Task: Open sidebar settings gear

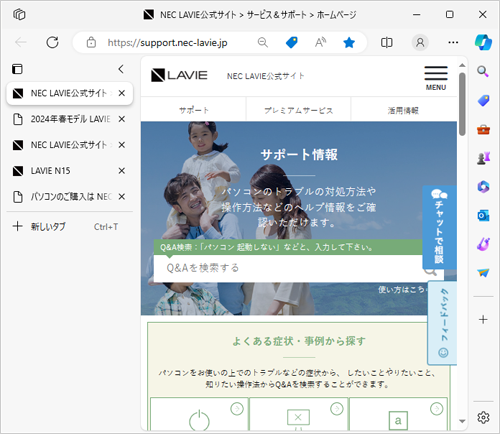Action: [x=483, y=417]
